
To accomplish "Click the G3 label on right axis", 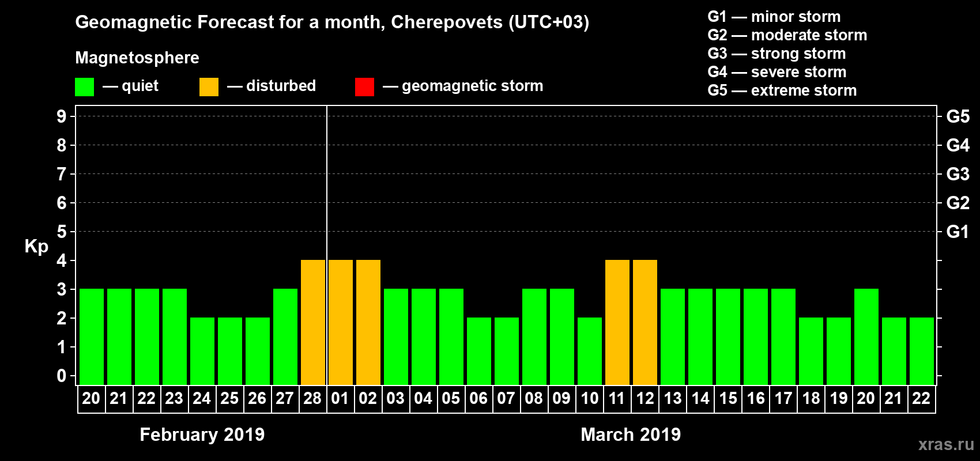I will click(x=958, y=174).
